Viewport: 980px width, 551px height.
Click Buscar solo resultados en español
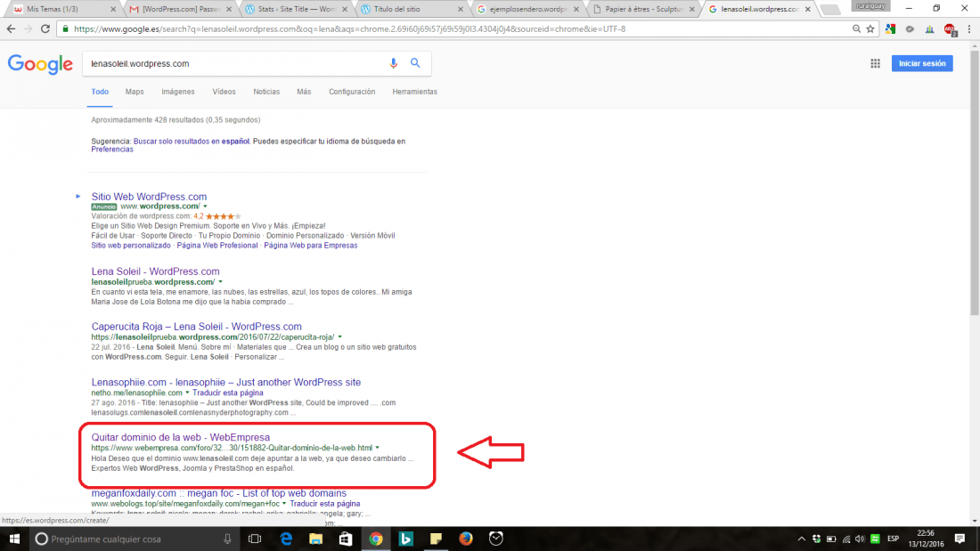coord(192,142)
